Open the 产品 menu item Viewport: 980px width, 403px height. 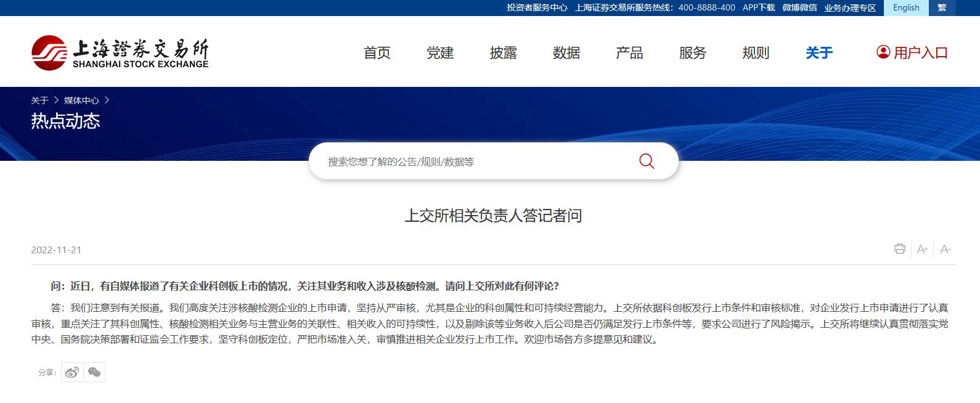click(629, 53)
